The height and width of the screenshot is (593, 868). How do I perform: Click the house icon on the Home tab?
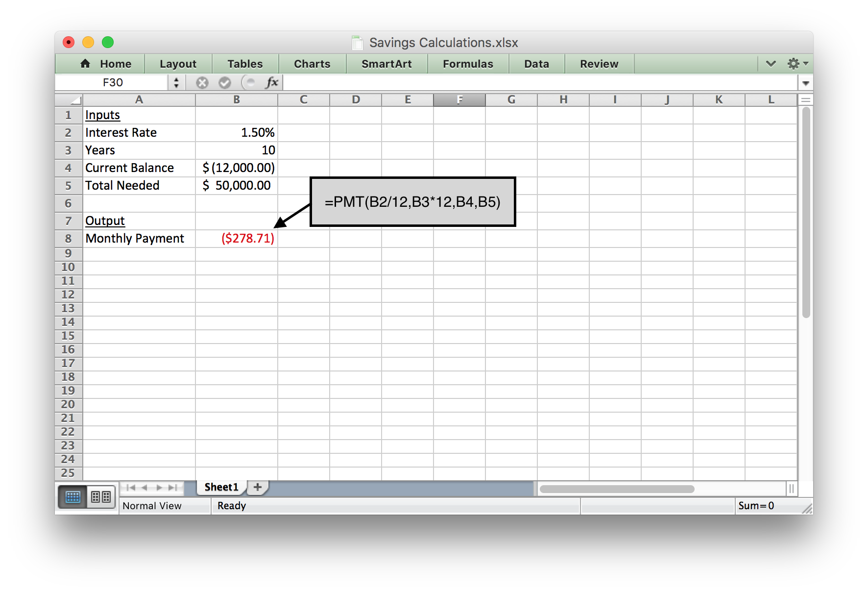click(x=85, y=63)
